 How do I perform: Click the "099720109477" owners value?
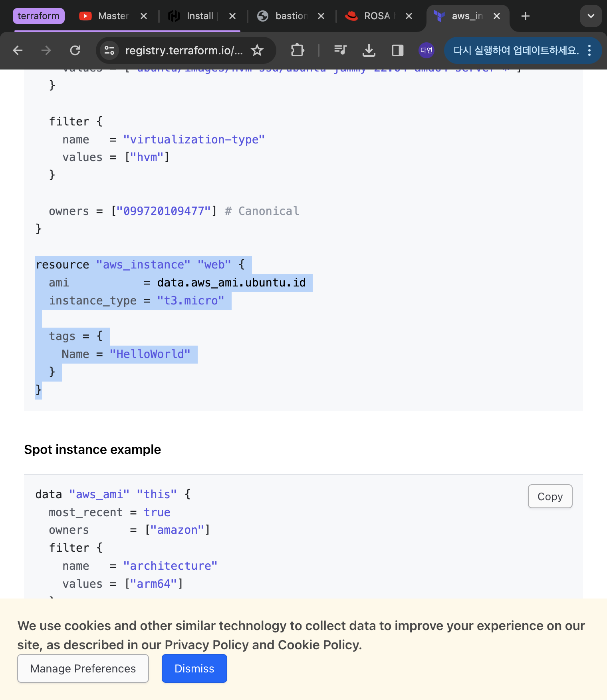point(164,211)
